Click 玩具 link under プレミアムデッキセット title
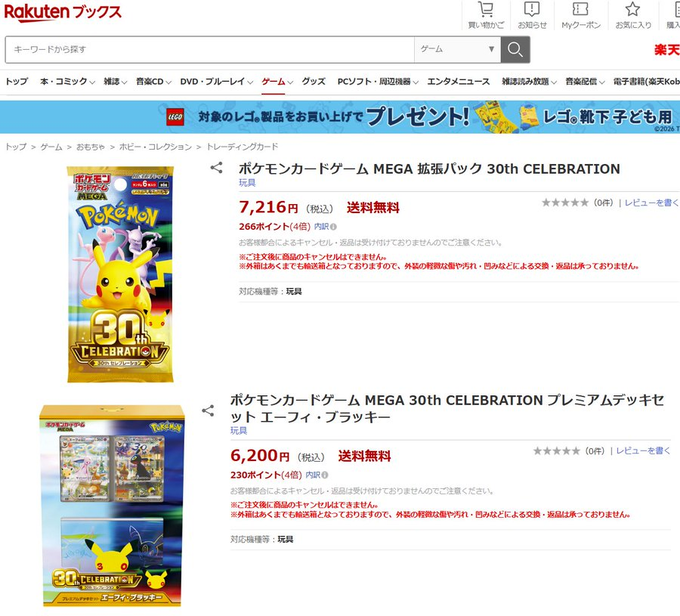680x616 pixels. tap(239, 430)
